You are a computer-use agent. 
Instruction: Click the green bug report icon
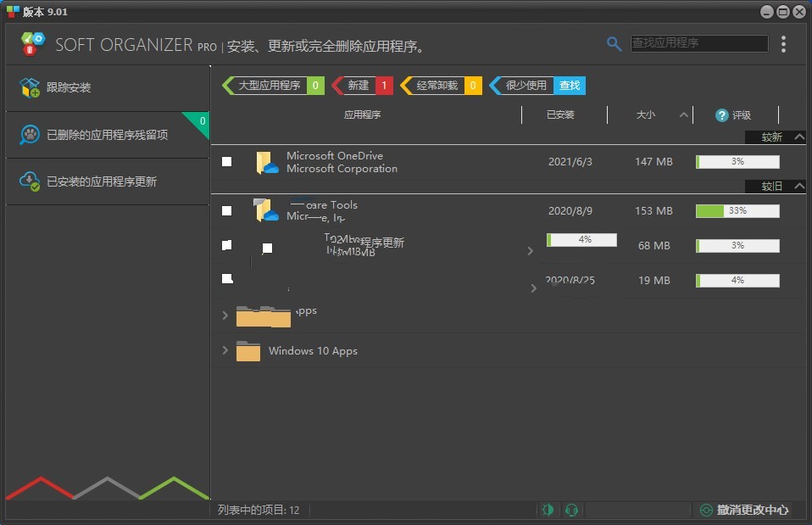coord(548,510)
